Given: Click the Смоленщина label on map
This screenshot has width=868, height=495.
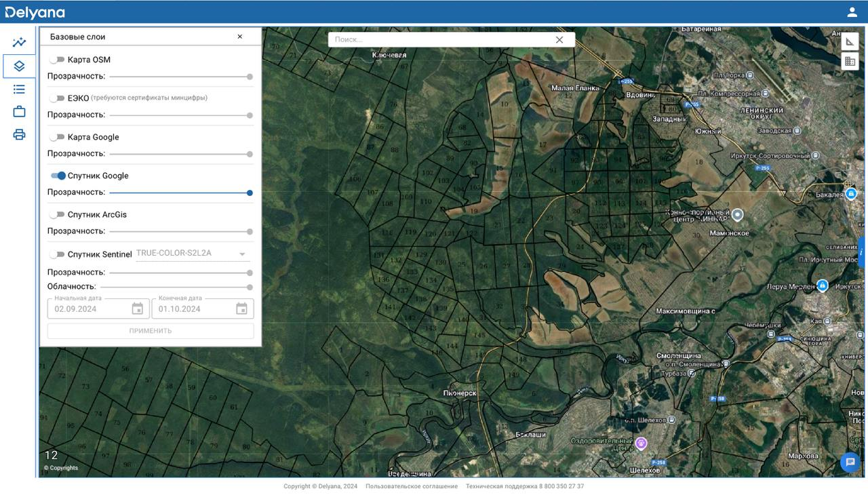Looking at the screenshot, I should tap(679, 355).
